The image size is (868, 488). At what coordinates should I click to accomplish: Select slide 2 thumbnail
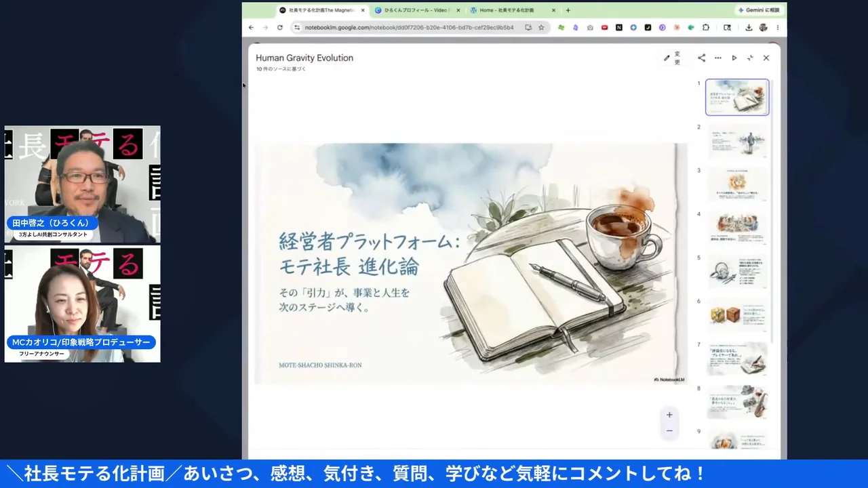tap(737, 141)
